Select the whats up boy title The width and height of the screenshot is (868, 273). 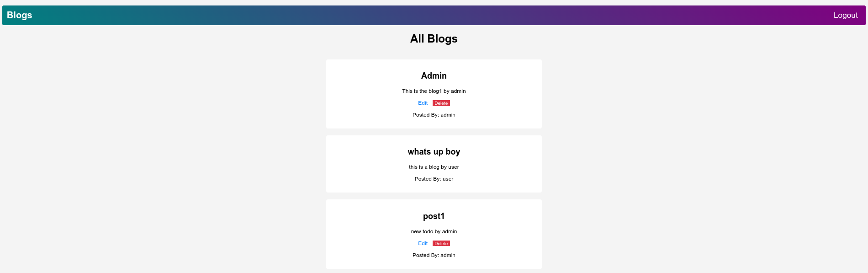(434, 152)
